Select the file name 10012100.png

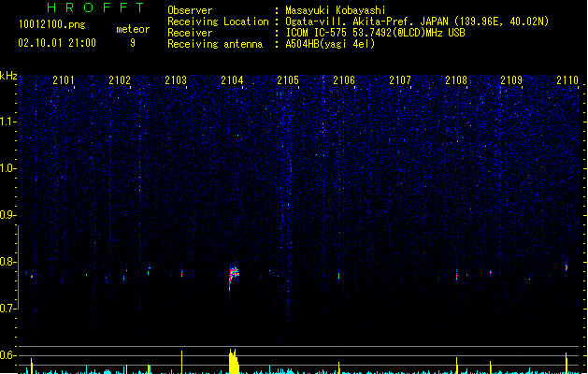(x=52, y=24)
